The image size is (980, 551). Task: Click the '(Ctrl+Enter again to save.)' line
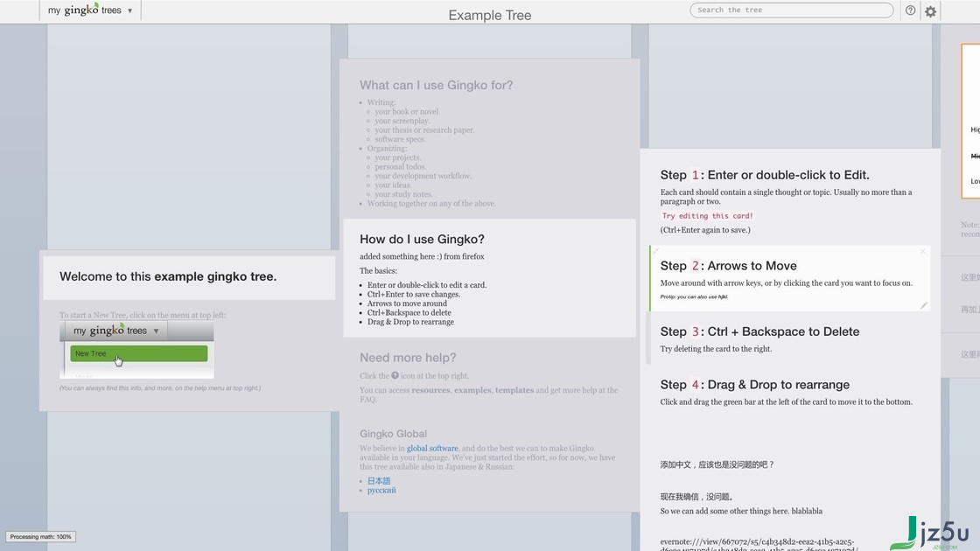(705, 230)
